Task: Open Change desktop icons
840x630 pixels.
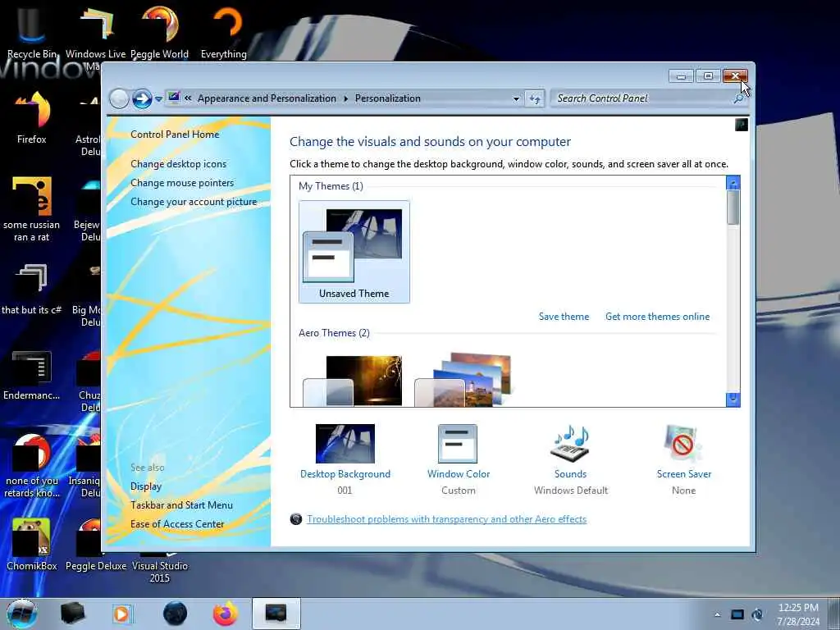Action: (178, 164)
